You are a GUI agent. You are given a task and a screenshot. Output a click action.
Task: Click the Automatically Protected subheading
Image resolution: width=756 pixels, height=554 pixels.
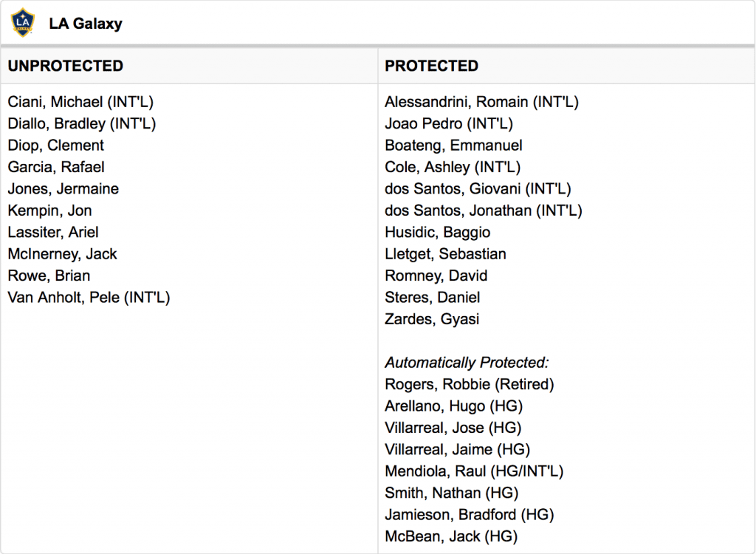(467, 363)
